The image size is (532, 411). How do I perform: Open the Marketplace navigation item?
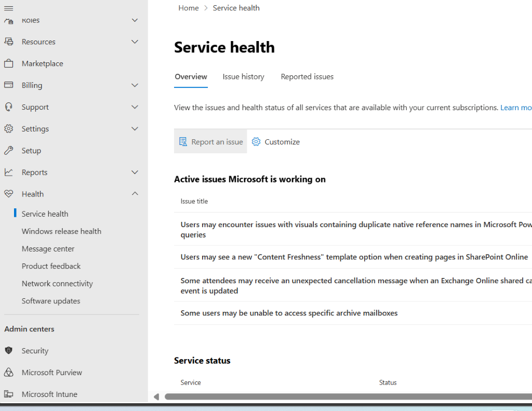[43, 63]
